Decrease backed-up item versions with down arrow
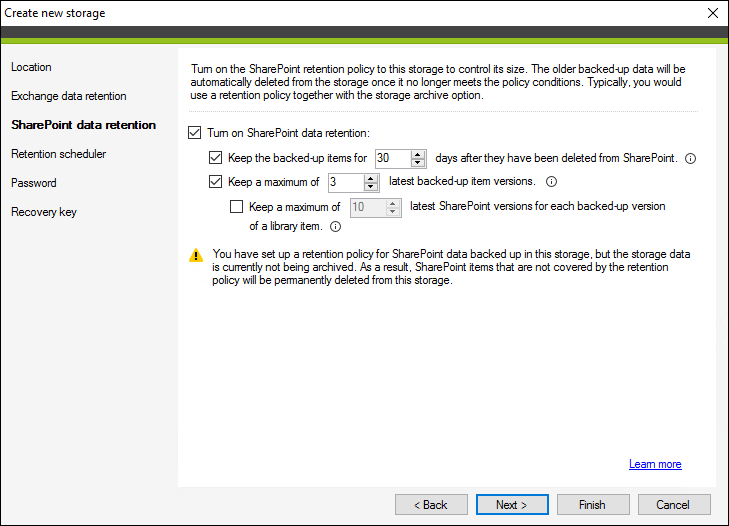The height and width of the screenshot is (526, 729). click(371, 186)
